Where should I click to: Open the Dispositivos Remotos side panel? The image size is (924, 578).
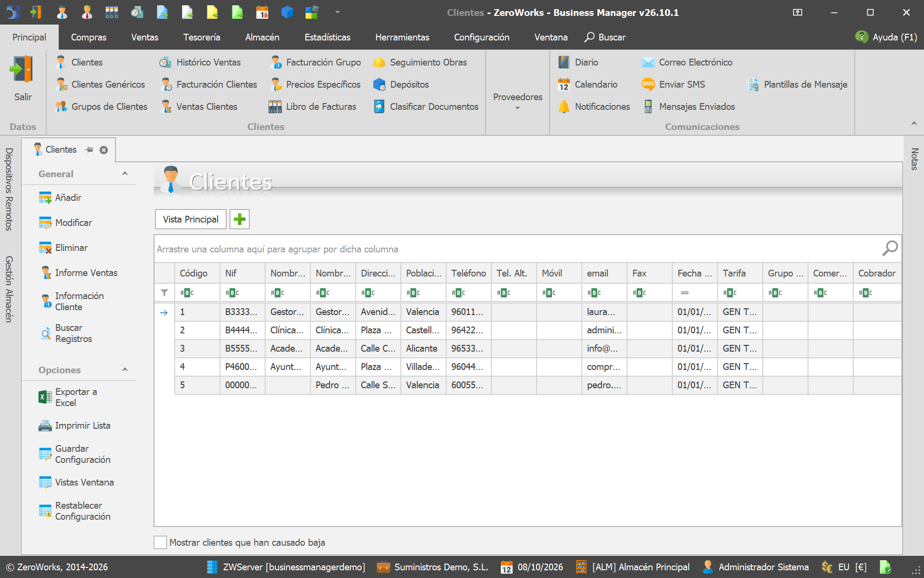coord(9,189)
